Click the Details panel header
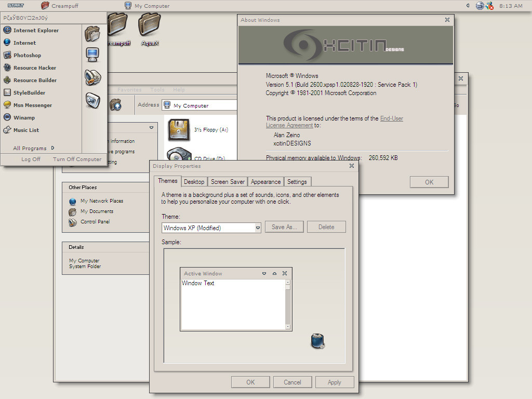The image size is (532, 399). click(x=106, y=247)
